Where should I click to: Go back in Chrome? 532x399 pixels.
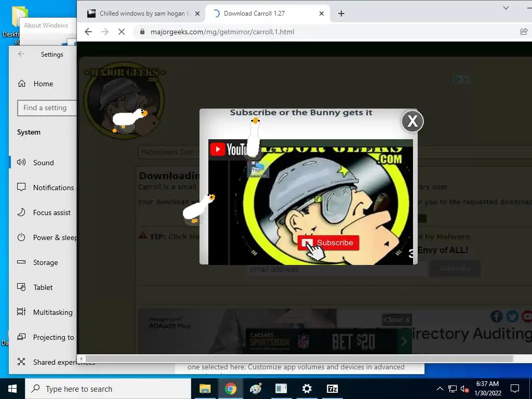pyautogui.click(x=88, y=32)
